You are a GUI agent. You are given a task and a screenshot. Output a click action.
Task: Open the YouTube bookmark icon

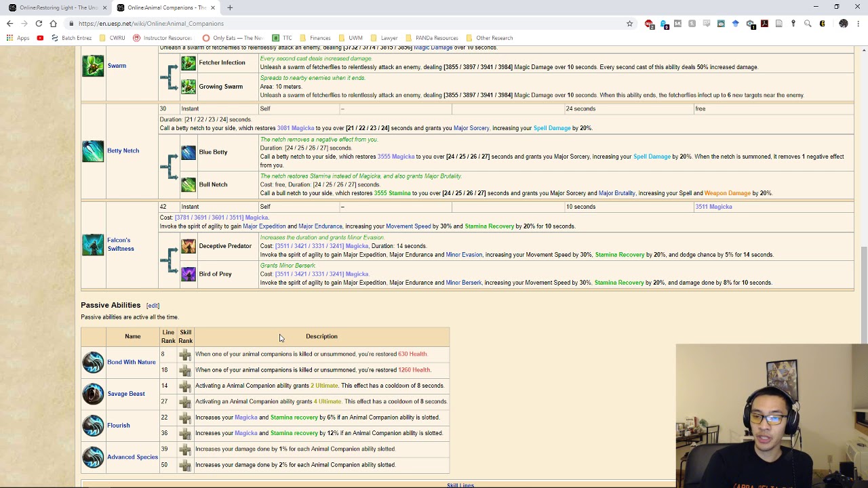click(40, 38)
